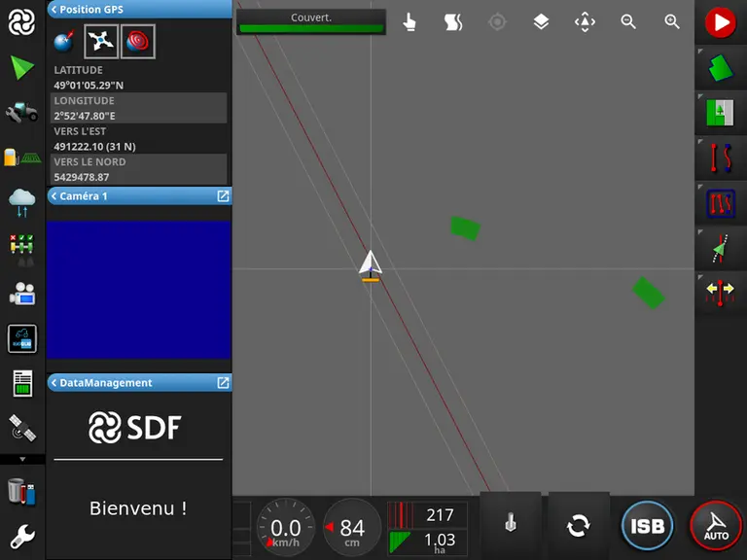Open the SDF home logo menu

(22, 22)
